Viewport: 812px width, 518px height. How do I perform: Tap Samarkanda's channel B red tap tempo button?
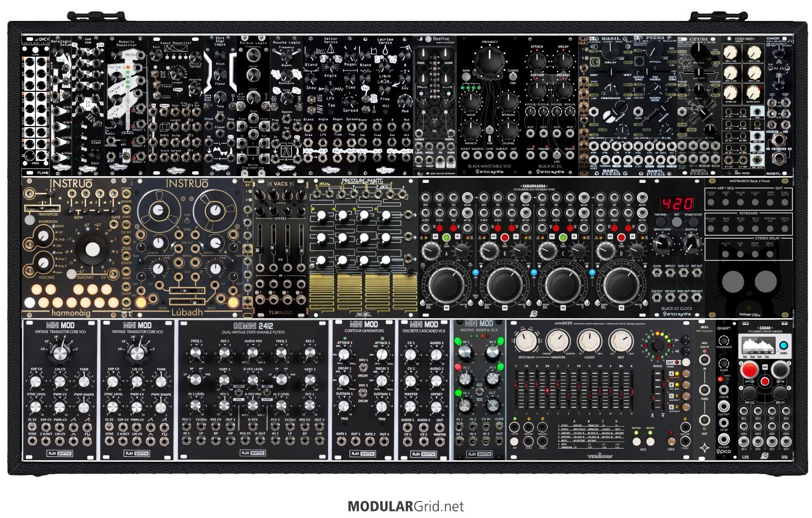pyautogui.click(x=504, y=238)
